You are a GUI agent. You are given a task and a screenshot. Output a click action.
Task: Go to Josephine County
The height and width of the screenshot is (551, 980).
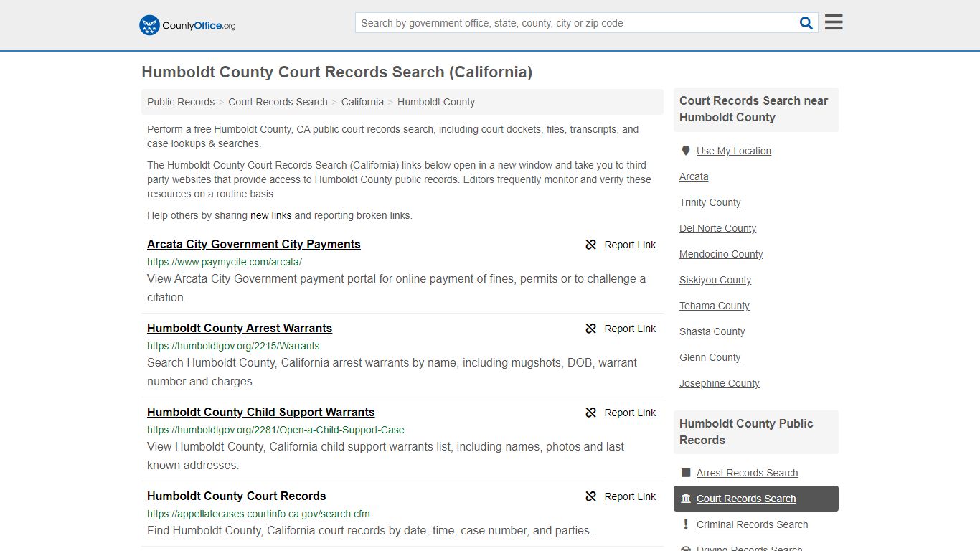click(720, 383)
